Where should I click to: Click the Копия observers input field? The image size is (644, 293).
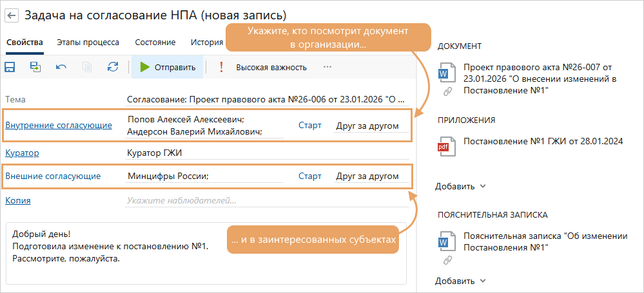(267, 200)
